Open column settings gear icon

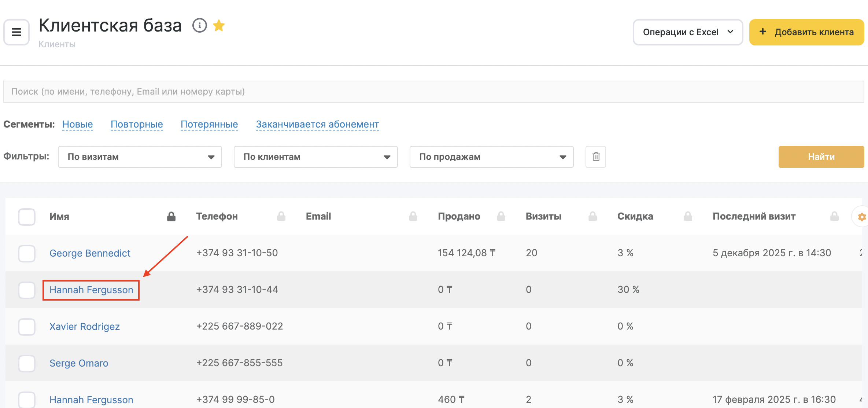pyautogui.click(x=861, y=217)
